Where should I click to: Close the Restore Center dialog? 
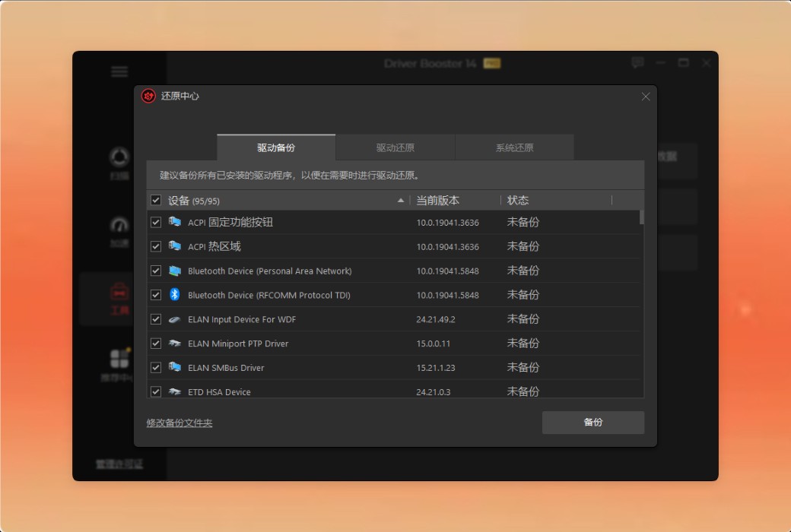point(645,97)
